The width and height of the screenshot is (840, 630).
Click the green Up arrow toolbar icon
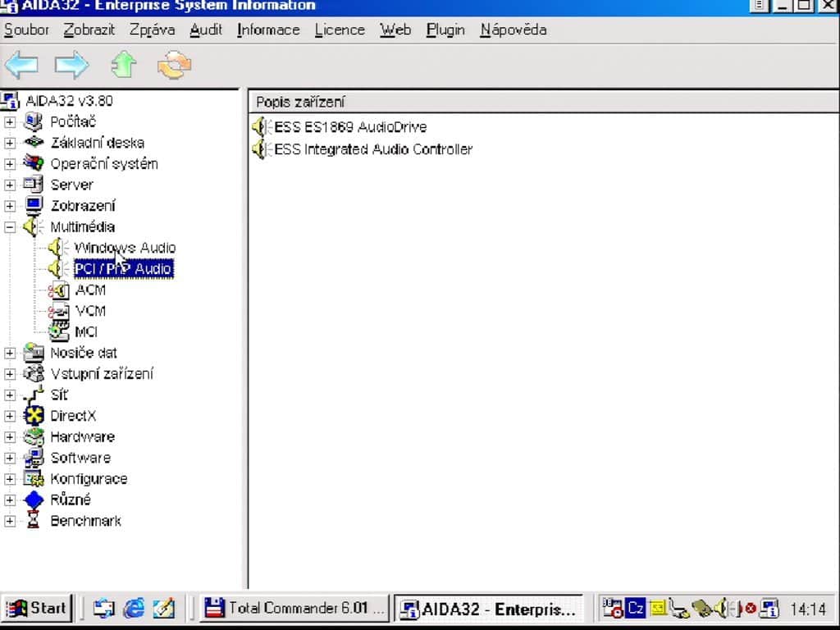[x=124, y=65]
